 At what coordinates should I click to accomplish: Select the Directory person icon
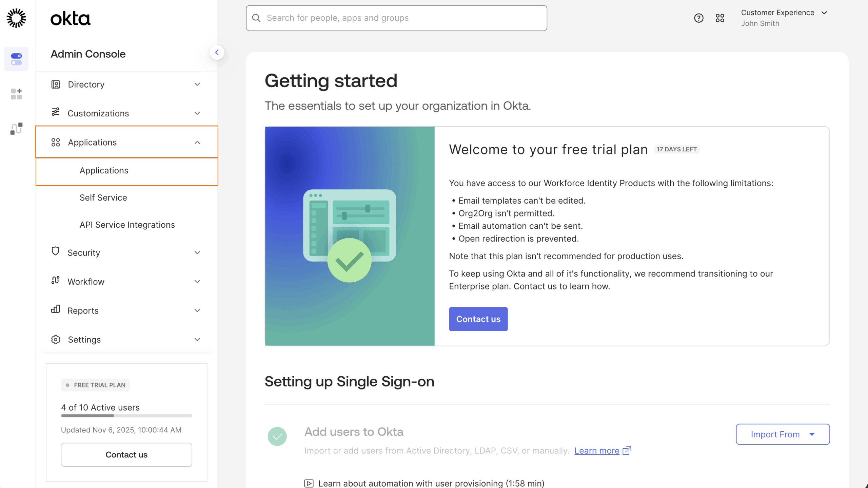click(x=56, y=84)
